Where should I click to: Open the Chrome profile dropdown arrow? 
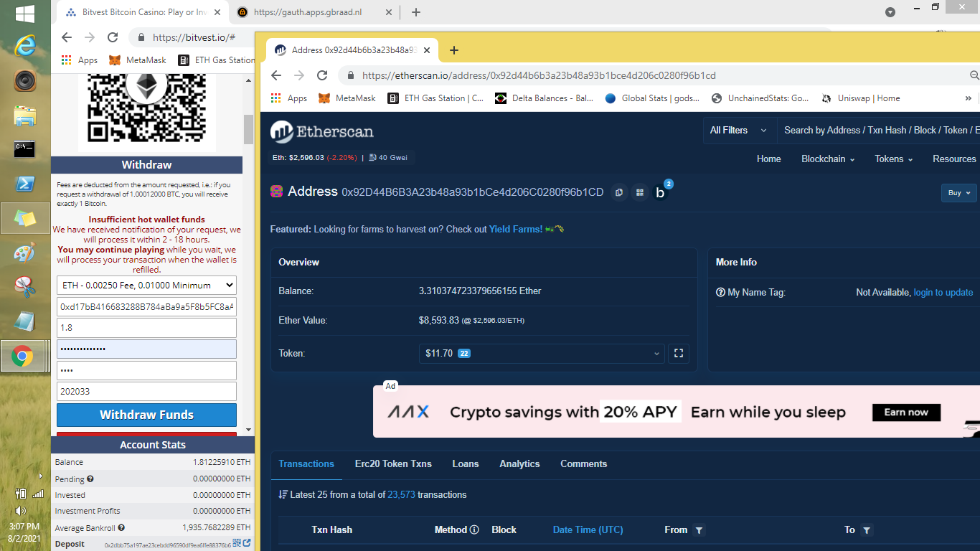(890, 12)
